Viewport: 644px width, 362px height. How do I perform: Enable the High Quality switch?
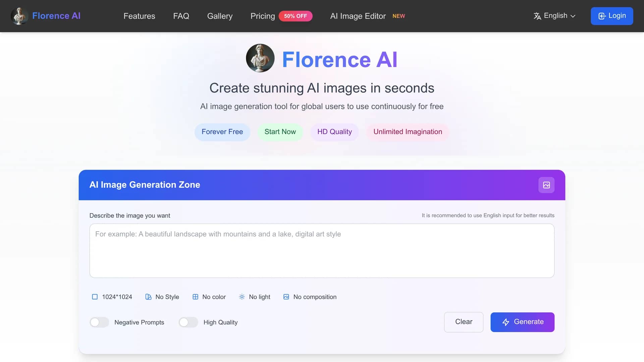(188, 322)
